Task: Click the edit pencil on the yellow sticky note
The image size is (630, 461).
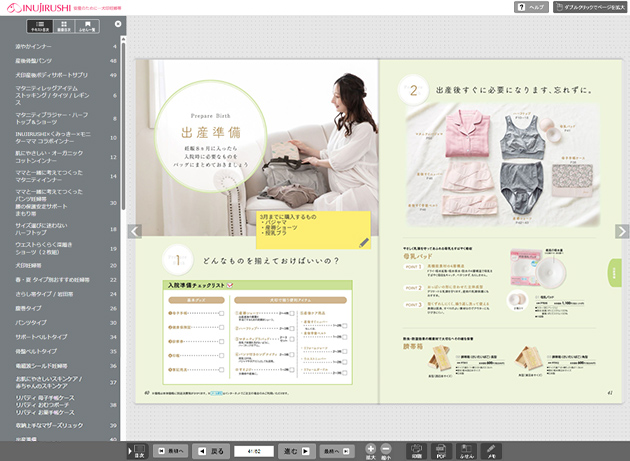Action: [x=364, y=242]
